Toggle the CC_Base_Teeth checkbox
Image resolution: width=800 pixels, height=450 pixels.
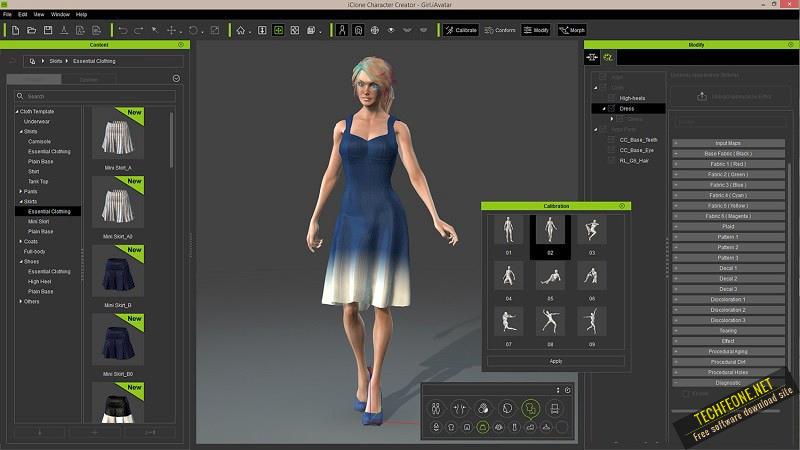coord(611,139)
